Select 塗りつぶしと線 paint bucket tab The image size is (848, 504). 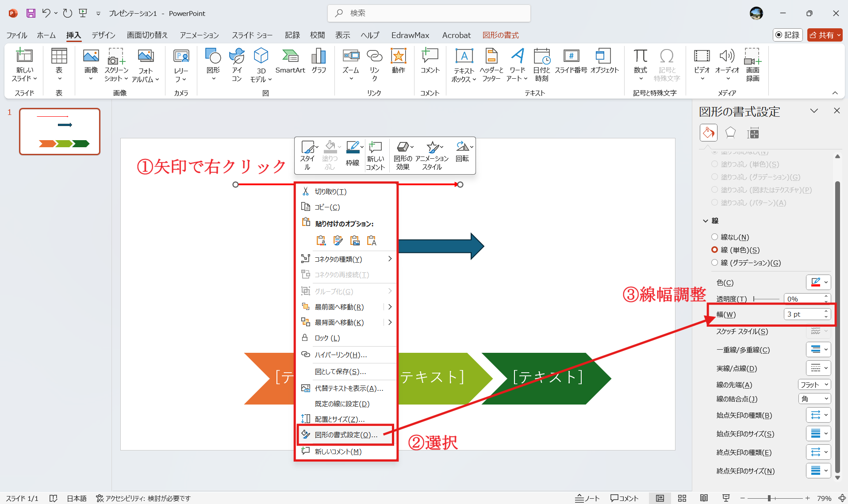click(x=708, y=133)
